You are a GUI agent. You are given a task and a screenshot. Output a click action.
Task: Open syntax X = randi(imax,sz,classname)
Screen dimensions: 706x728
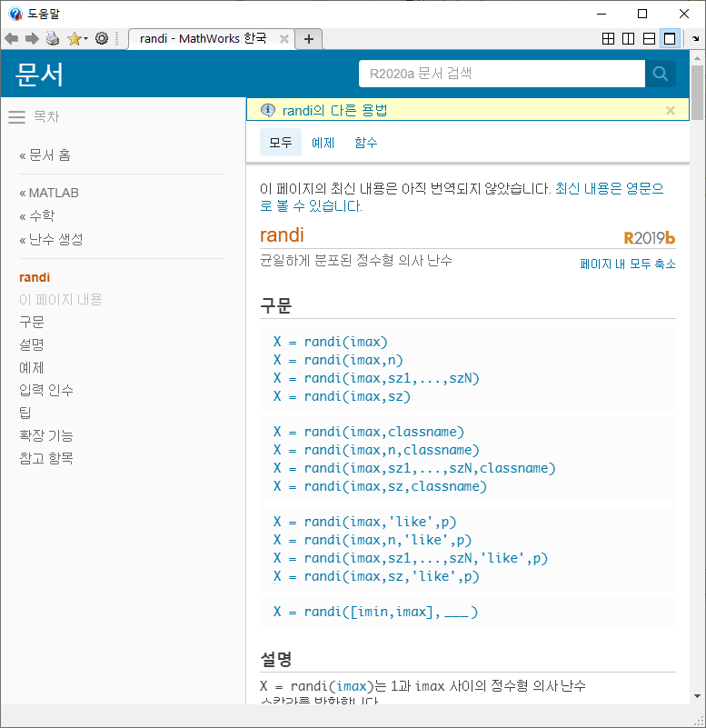point(380,486)
